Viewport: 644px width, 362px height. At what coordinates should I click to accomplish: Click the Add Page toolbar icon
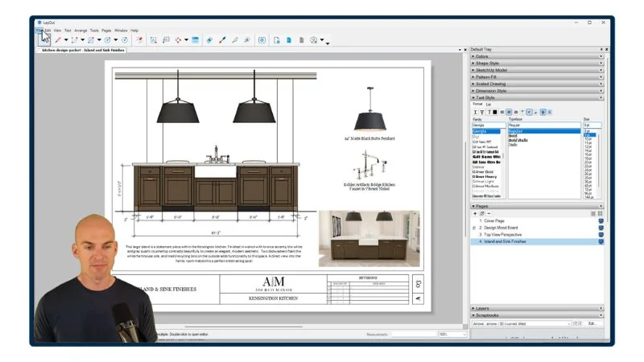(x=277, y=40)
